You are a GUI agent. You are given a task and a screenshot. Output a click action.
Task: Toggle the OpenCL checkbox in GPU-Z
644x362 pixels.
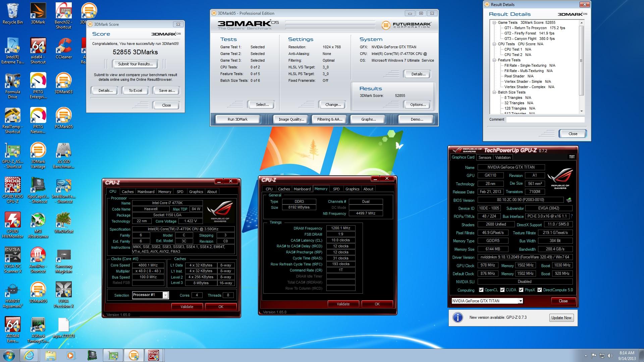tap(481, 290)
